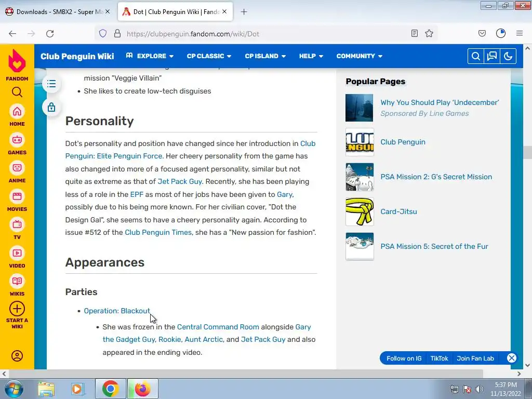This screenshot has width=532, height=399.
Task: Click the page lock icon
Action: (51, 107)
